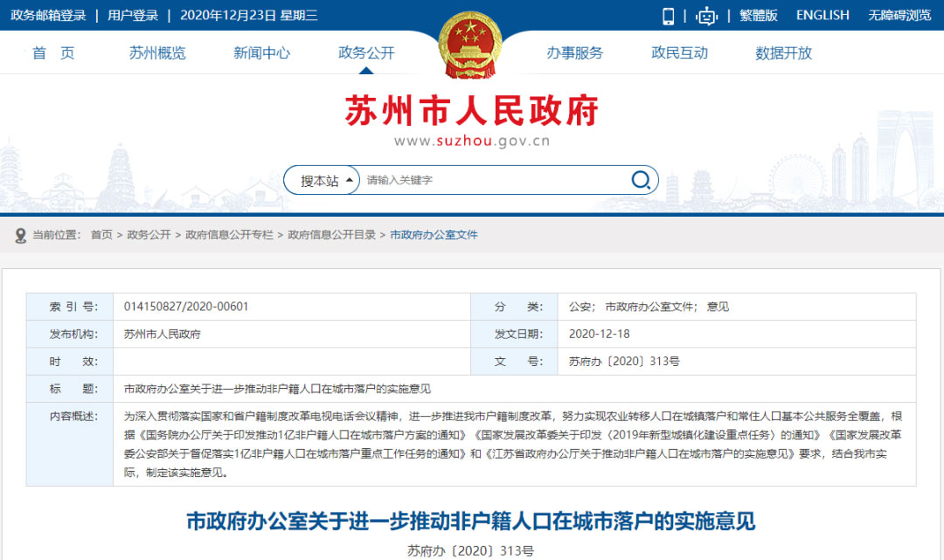Click document number below the article headline
The width and height of the screenshot is (944, 560).
471,551
